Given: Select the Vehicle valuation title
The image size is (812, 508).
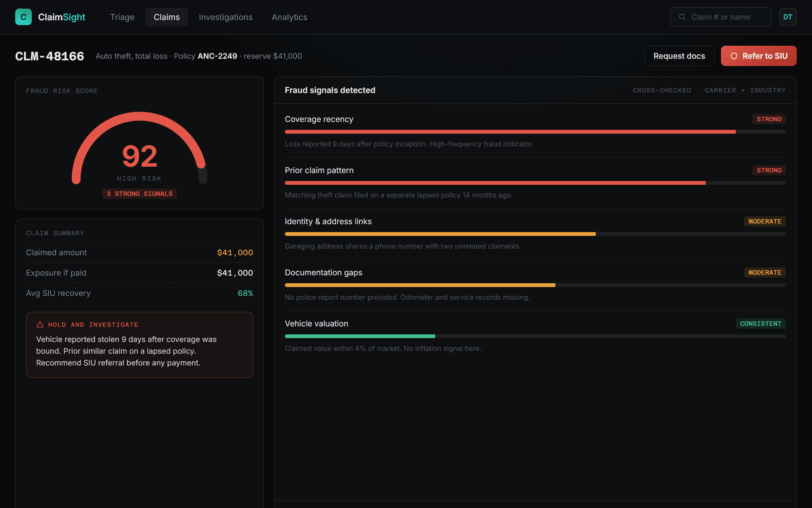Looking at the screenshot, I should (316, 324).
